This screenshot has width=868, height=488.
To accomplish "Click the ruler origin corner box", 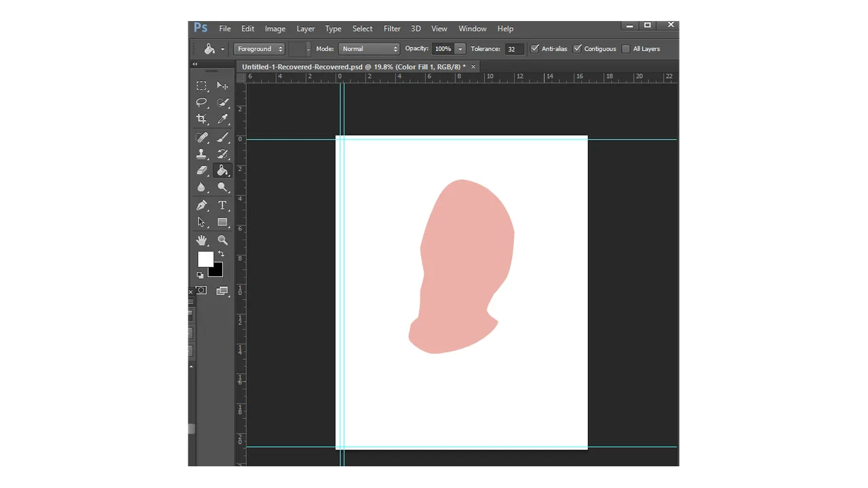I will tap(241, 77).
